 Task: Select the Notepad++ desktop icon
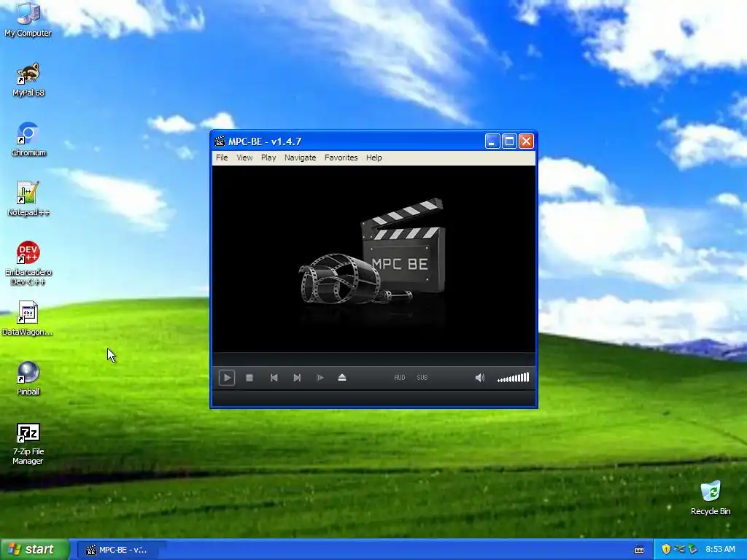click(28, 200)
